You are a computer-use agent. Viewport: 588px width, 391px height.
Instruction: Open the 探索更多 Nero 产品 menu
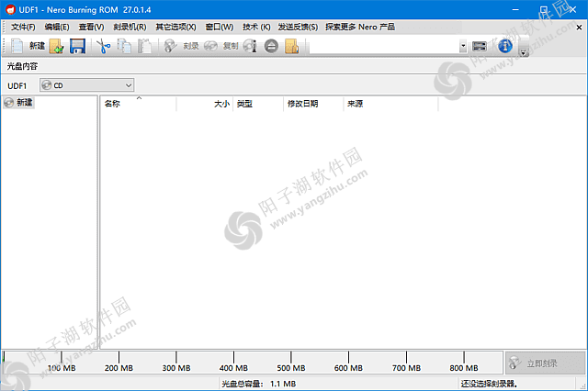pyautogui.click(x=360, y=27)
